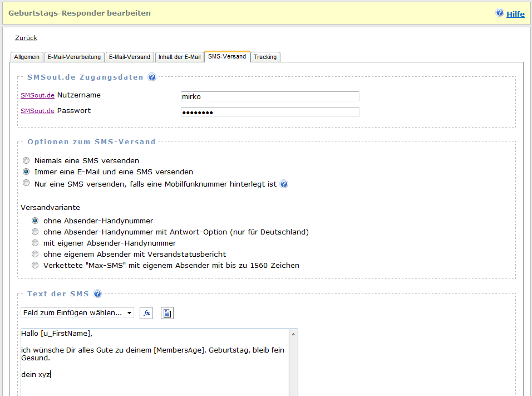
Task: Click the fx function insert icon
Action: pyautogui.click(x=146, y=313)
